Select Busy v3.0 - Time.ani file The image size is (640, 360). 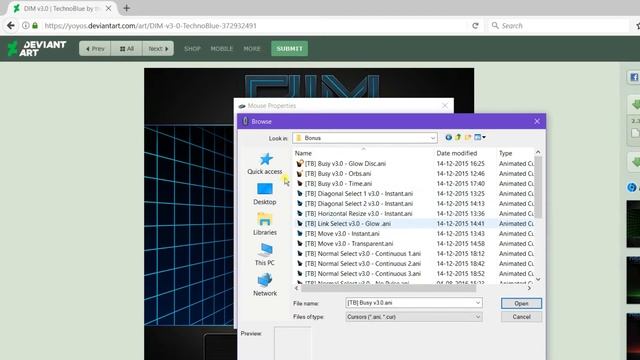(338, 184)
